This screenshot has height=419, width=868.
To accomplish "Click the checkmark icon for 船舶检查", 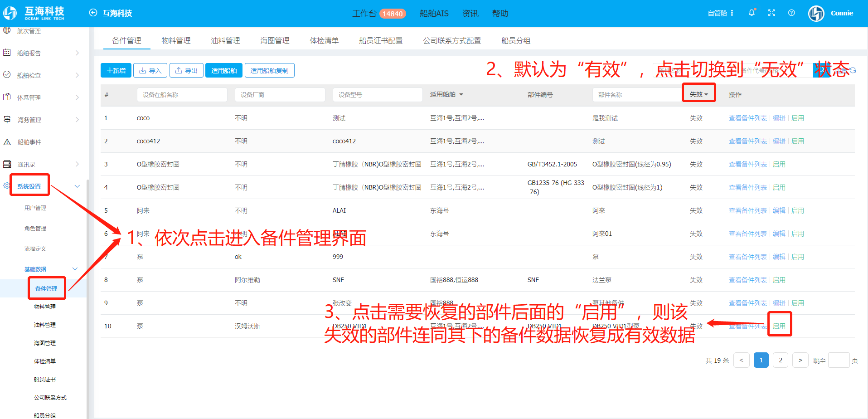I will [x=7, y=75].
